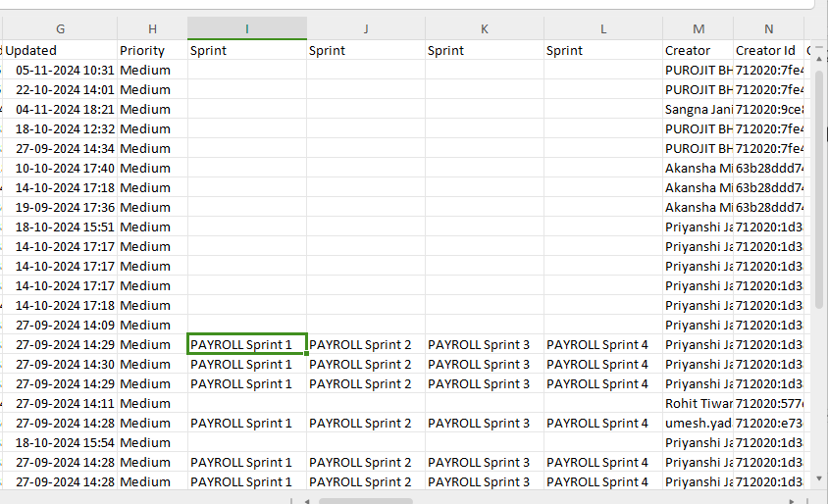Select the cell '18-10-2024 15:51'
828x504 pixels.
60,227
